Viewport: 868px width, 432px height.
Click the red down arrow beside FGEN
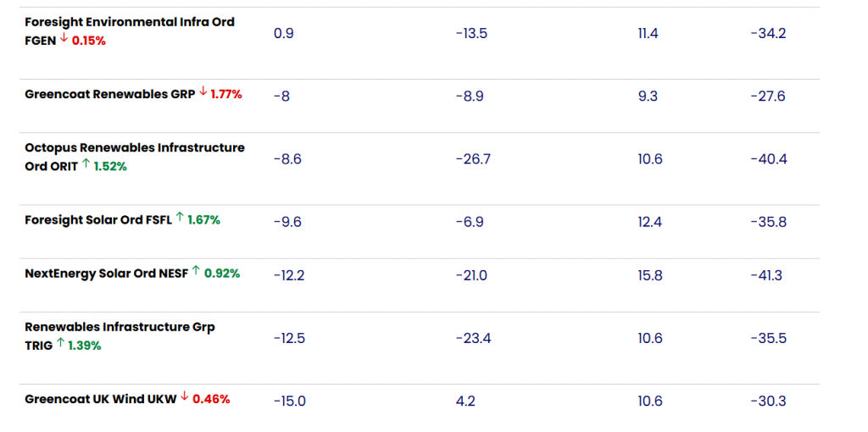click(x=64, y=39)
